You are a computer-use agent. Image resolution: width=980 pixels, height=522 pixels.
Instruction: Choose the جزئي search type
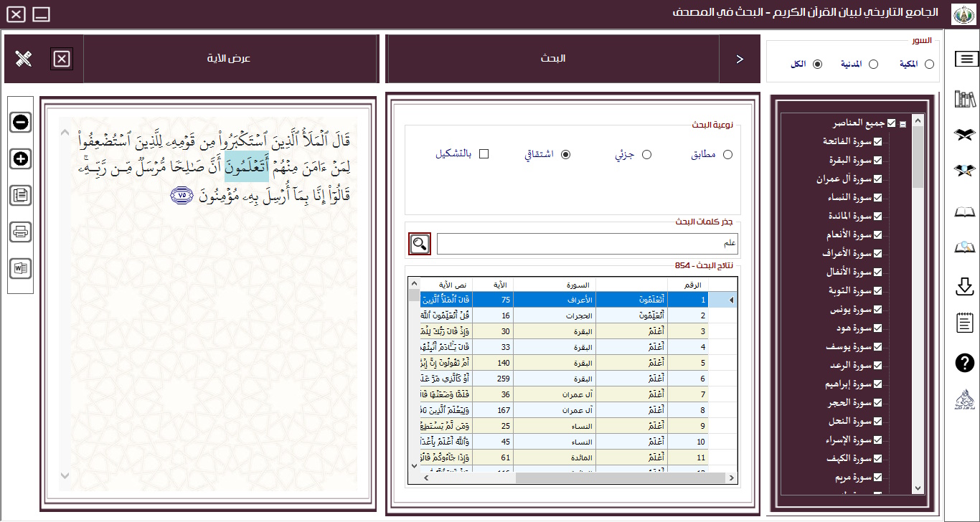click(x=646, y=154)
